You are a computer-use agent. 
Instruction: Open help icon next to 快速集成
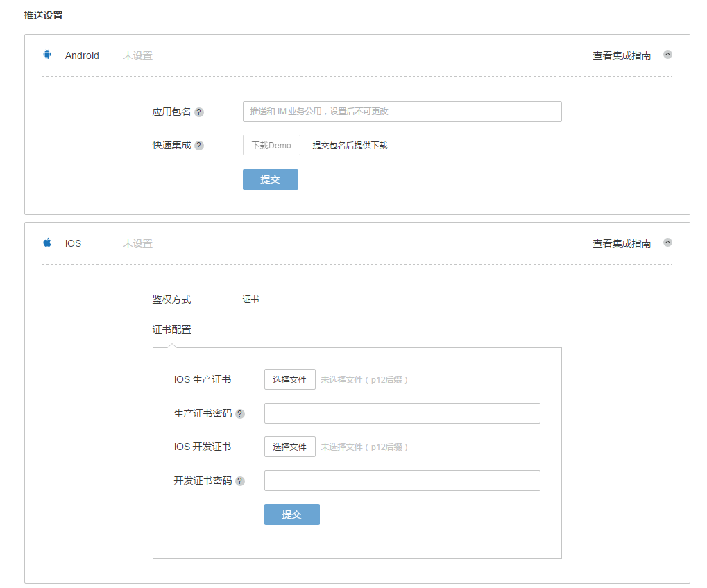click(x=199, y=146)
